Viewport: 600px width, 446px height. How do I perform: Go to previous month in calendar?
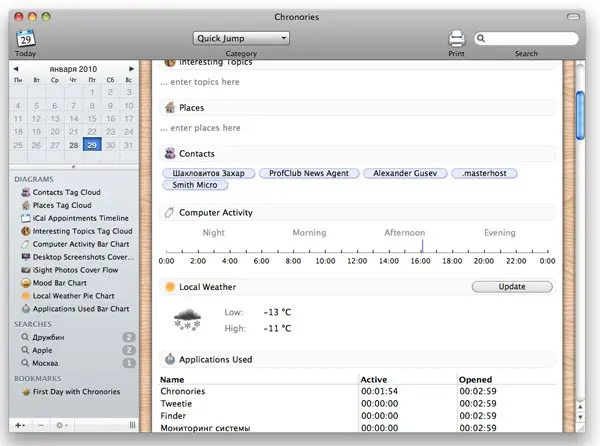(x=16, y=69)
